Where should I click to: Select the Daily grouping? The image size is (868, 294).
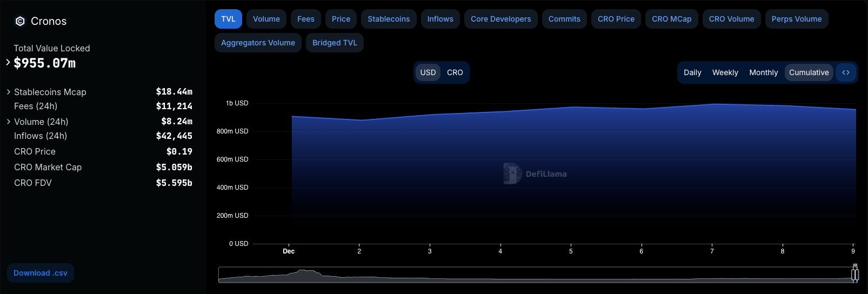[692, 72]
